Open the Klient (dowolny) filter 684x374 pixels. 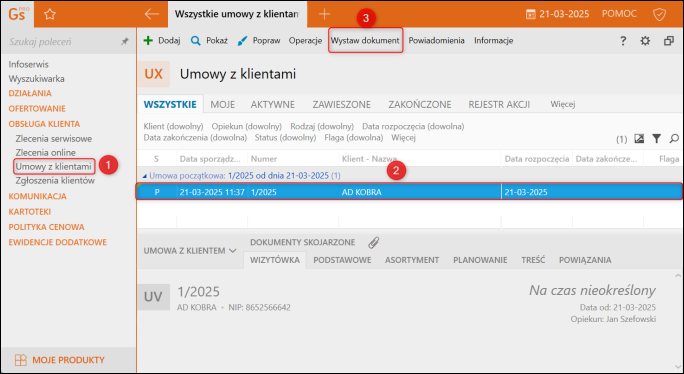pos(174,127)
